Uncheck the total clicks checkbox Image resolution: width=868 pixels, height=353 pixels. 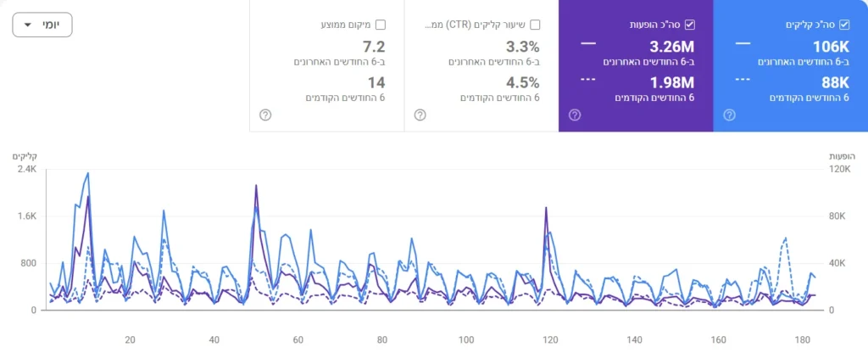click(844, 25)
